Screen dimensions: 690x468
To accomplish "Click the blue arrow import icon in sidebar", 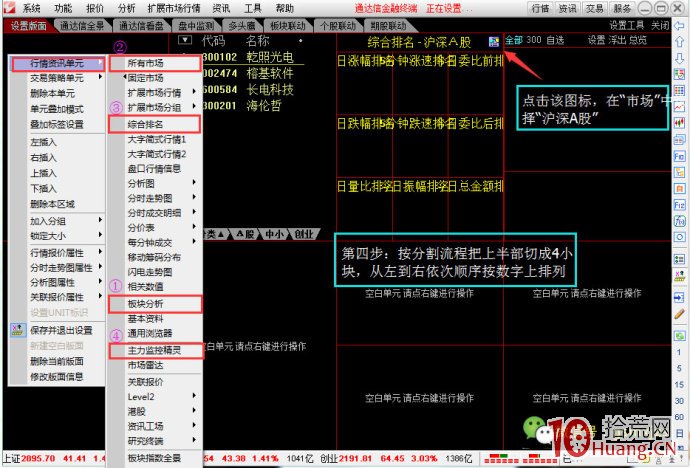I will (679, 298).
